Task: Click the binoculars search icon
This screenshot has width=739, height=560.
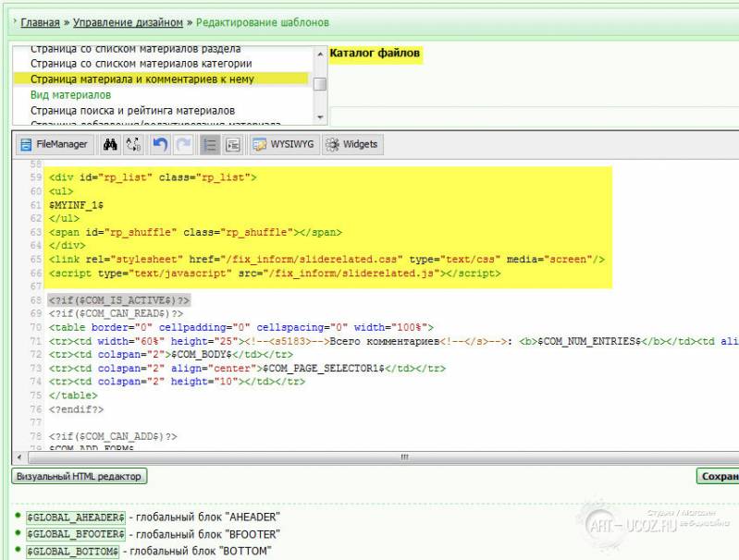Action: [110, 144]
